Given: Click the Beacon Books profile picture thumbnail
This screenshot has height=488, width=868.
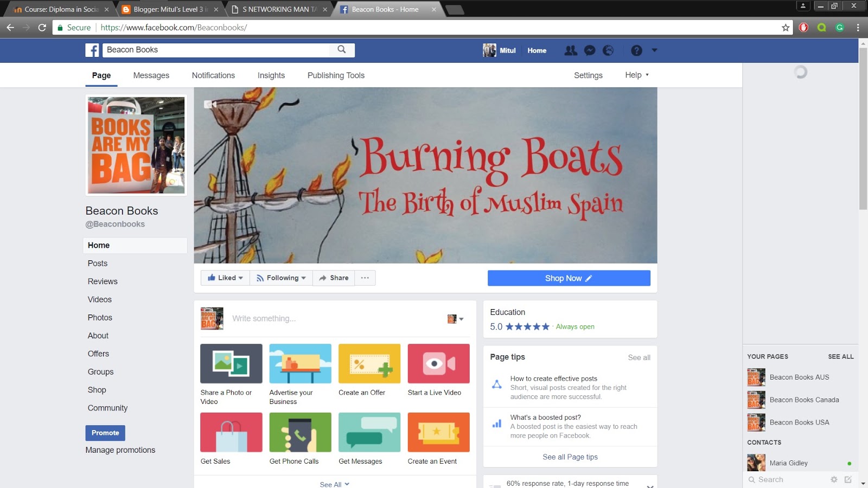Looking at the screenshot, I should tap(136, 145).
